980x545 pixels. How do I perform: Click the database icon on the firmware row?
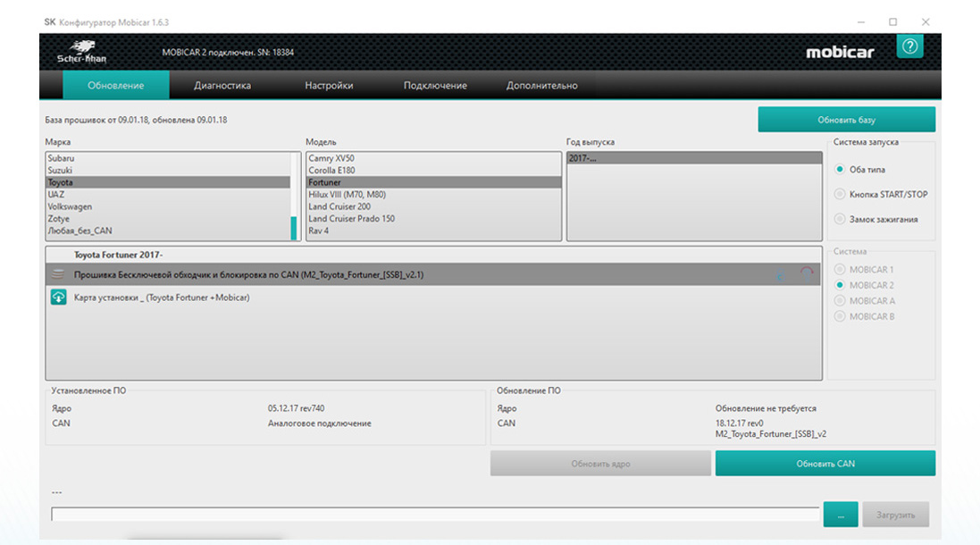click(58, 274)
